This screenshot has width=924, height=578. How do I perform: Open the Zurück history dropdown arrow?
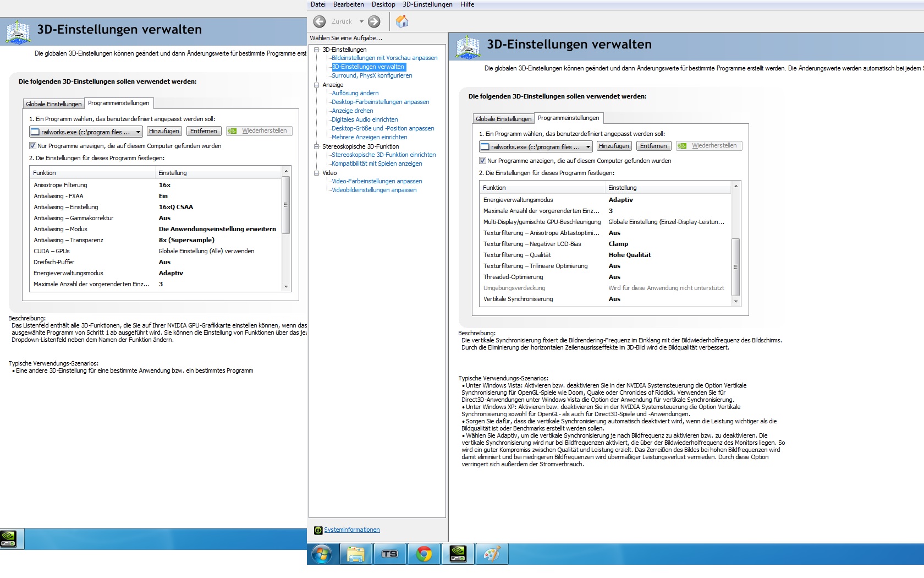[x=361, y=21]
